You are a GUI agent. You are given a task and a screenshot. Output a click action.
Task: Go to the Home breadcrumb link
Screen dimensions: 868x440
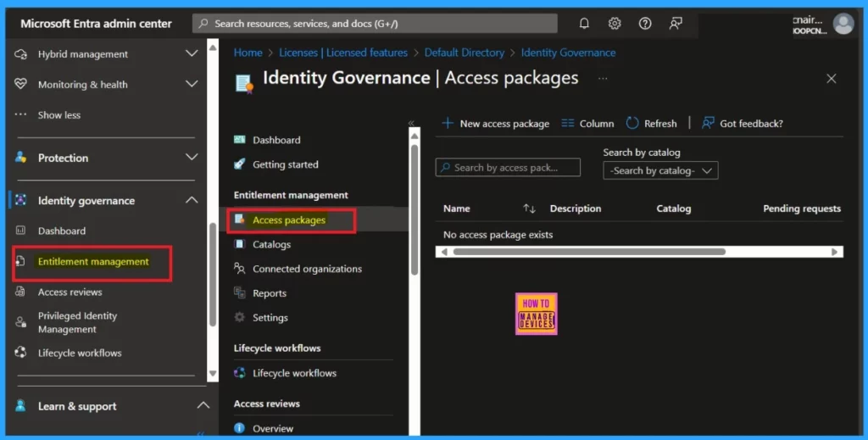click(x=248, y=53)
